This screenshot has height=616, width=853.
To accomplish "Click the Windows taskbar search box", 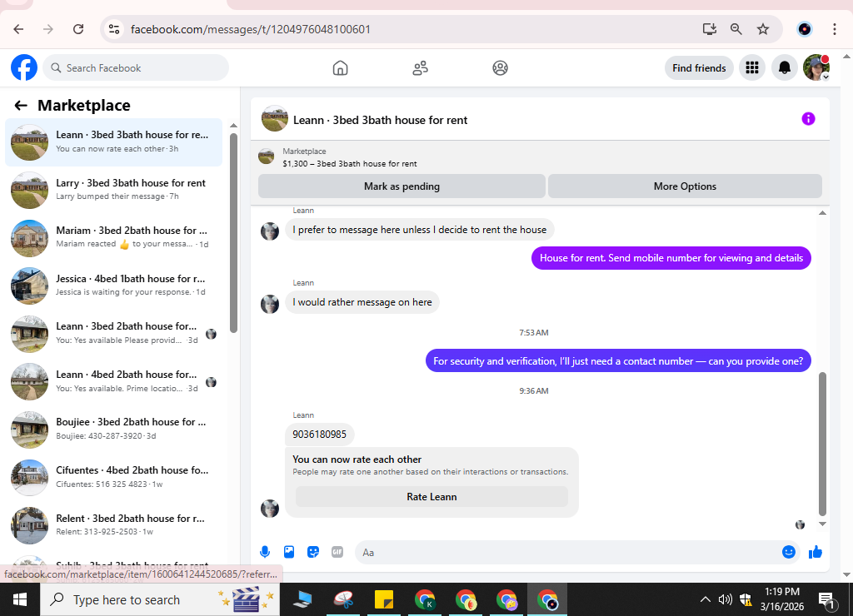I will click(x=161, y=599).
